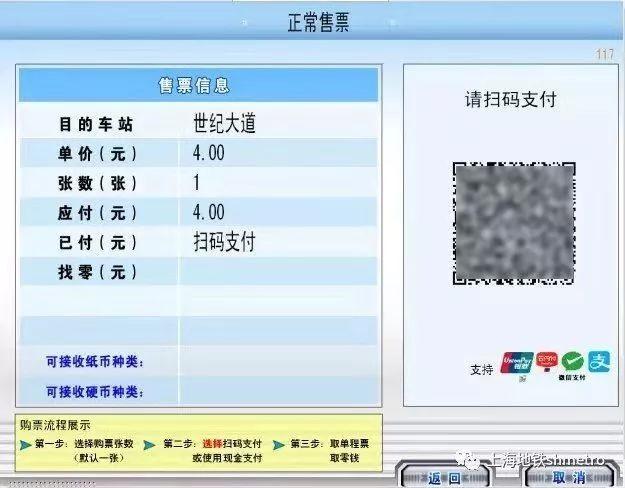The image size is (625, 488).
Task: Click the destination station 世纪大道 value
Action: click(224, 123)
